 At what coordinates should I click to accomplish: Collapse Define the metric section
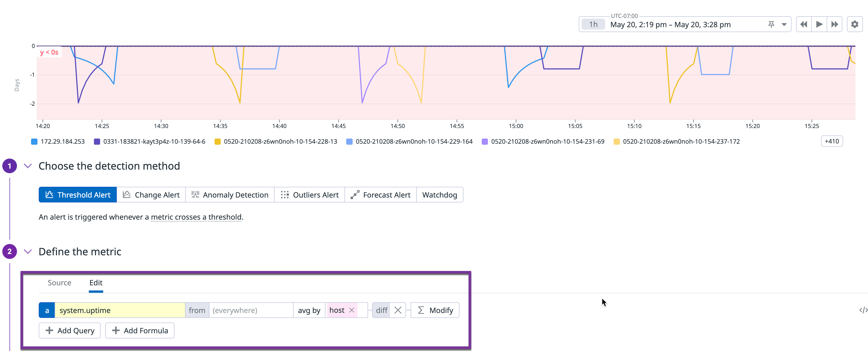[28, 251]
